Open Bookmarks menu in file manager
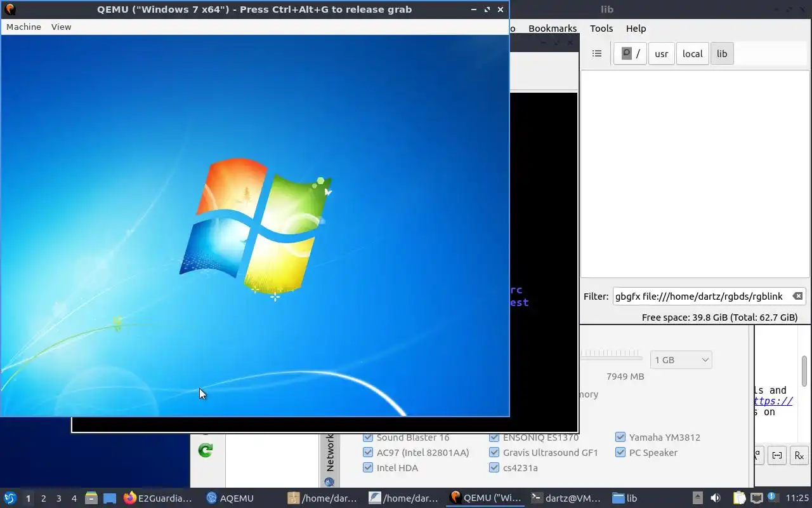 pos(553,28)
